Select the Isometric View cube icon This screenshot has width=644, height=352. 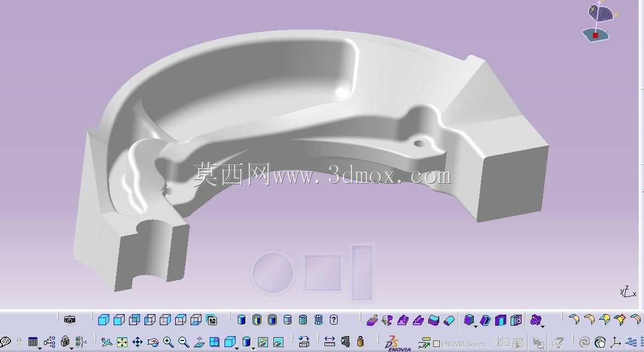[x=104, y=320]
